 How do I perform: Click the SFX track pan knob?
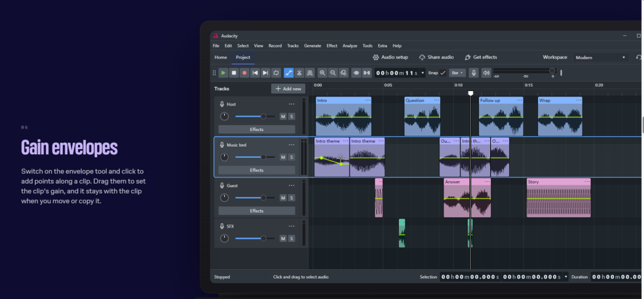(224, 238)
